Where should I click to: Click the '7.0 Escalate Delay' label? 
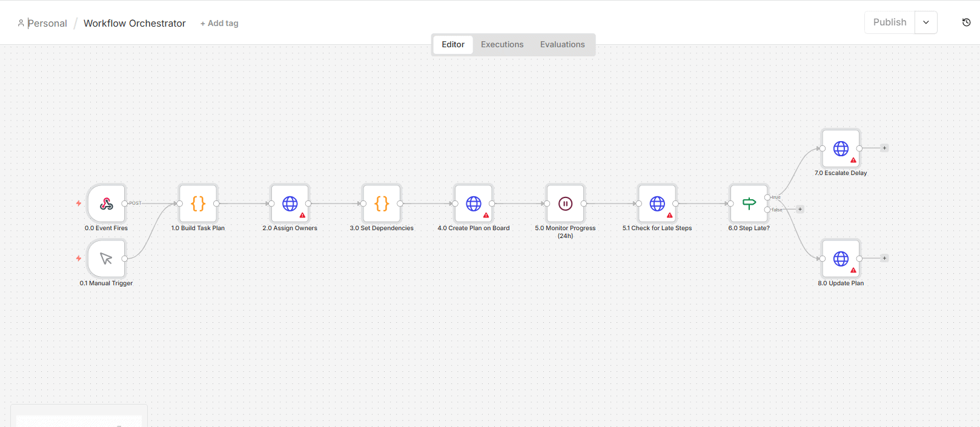coord(841,173)
